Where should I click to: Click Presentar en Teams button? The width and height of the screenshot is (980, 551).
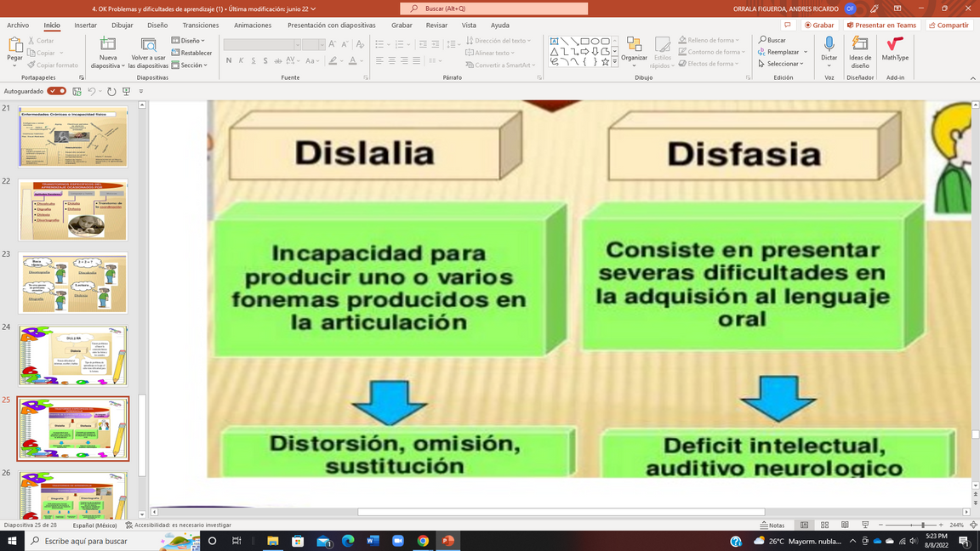tap(881, 25)
